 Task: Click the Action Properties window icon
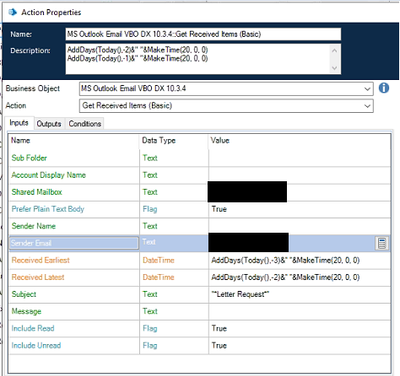click(x=13, y=12)
